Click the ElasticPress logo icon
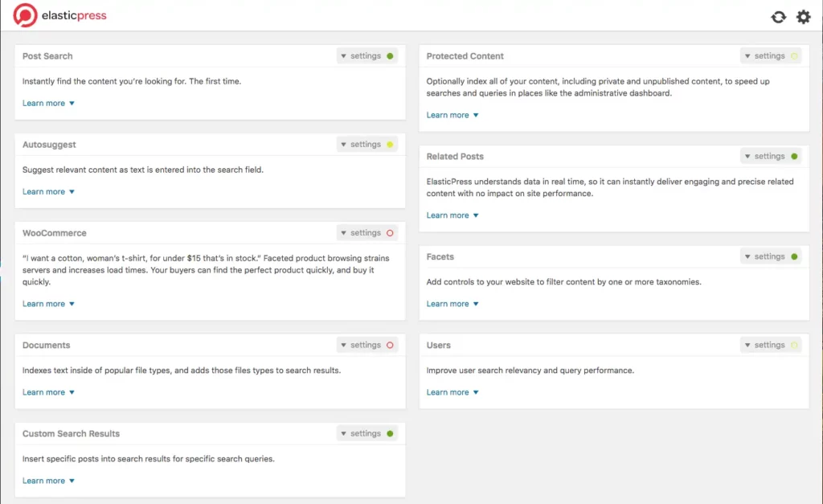The height and width of the screenshot is (504, 823). coord(26,15)
